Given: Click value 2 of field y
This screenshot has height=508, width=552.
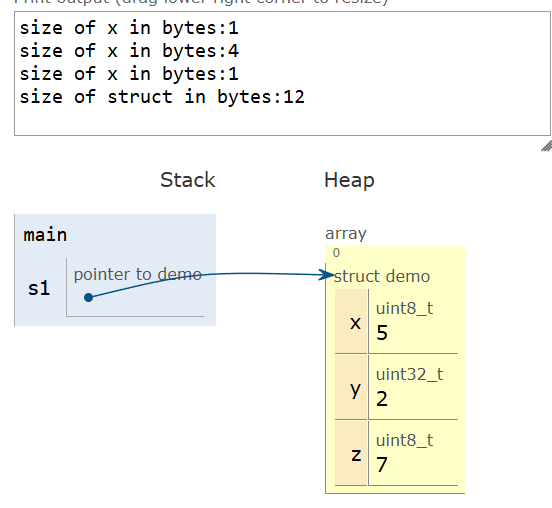Looking at the screenshot, I should pyautogui.click(x=382, y=399).
